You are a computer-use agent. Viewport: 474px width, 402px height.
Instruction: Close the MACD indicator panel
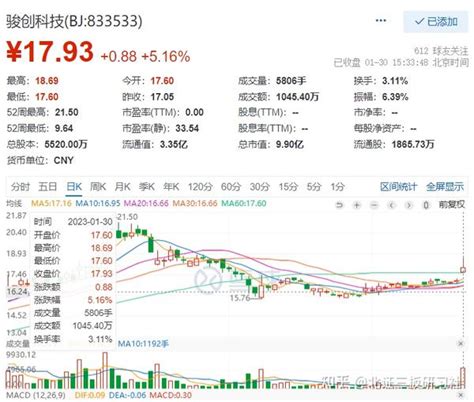[461, 395]
